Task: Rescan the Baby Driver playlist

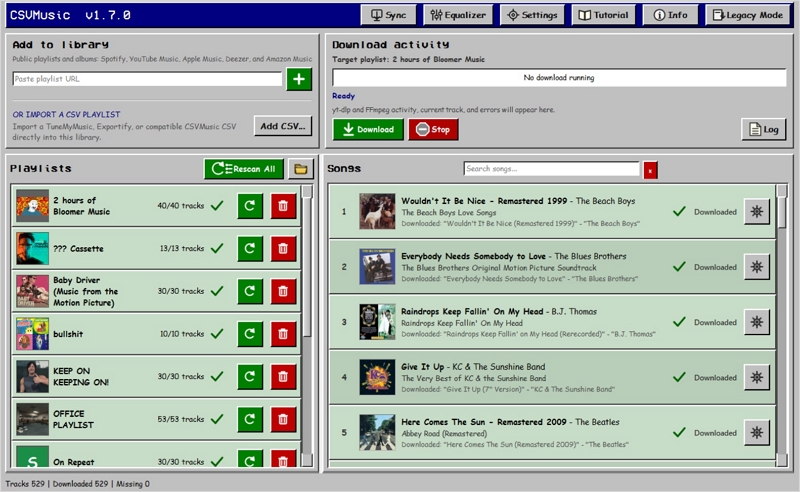Action: [250, 291]
